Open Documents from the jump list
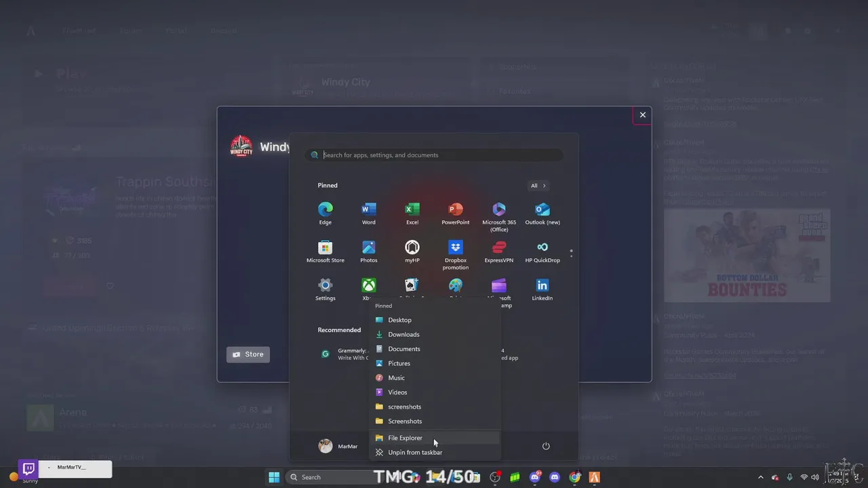Screen dimensions: 868x488 pyautogui.click(x=435, y=349)
